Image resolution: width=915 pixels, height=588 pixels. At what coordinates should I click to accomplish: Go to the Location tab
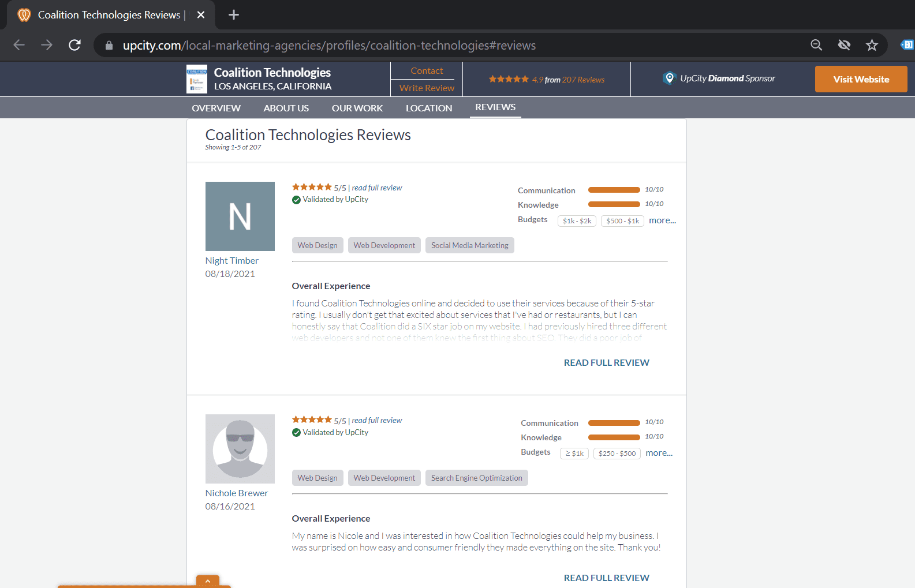pos(428,108)
